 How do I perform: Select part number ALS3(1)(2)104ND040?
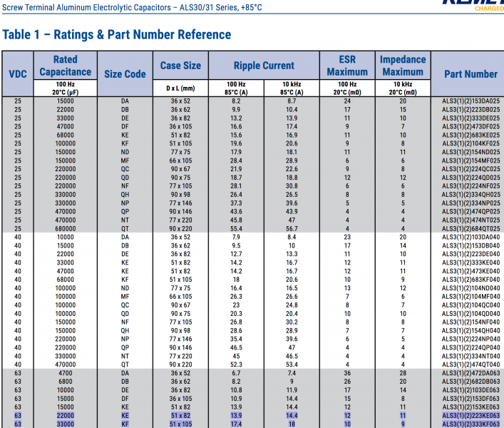coord(471,288)
